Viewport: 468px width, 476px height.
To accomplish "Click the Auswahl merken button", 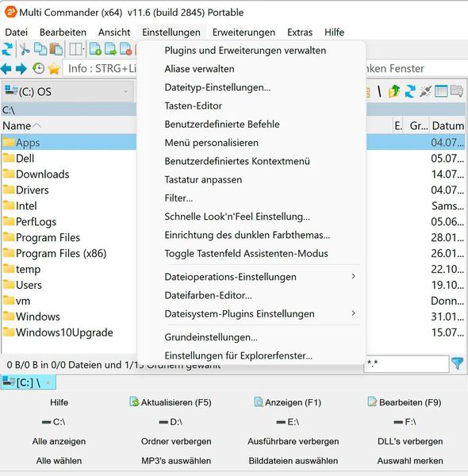I will [x=410, y=460].
